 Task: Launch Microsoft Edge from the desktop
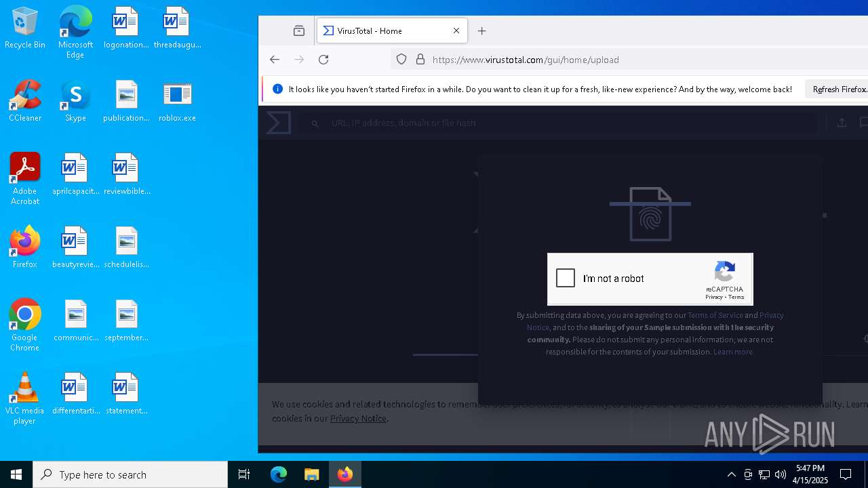[x=75, y=32]
